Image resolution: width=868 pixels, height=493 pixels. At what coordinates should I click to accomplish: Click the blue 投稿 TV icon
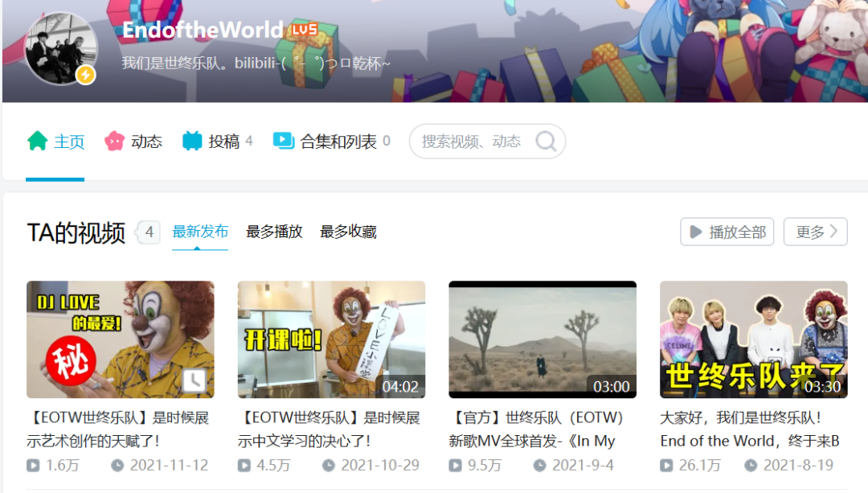click(x=192, y=142)
